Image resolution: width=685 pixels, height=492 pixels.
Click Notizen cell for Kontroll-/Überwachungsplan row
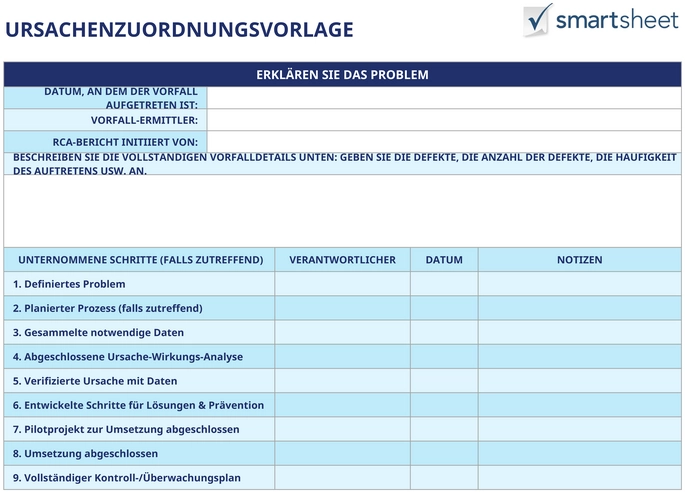[580, 478]
